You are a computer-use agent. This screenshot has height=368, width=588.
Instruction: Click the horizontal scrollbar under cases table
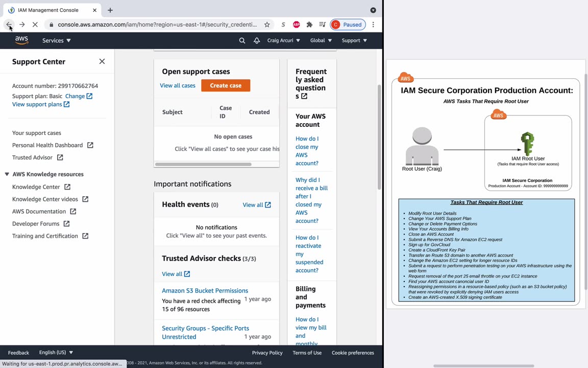pos(203,165)
